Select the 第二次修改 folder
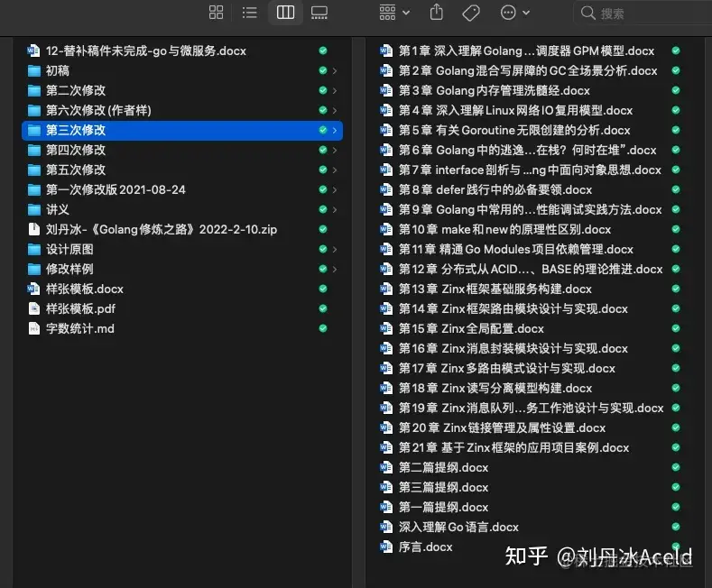 (182, 91)
